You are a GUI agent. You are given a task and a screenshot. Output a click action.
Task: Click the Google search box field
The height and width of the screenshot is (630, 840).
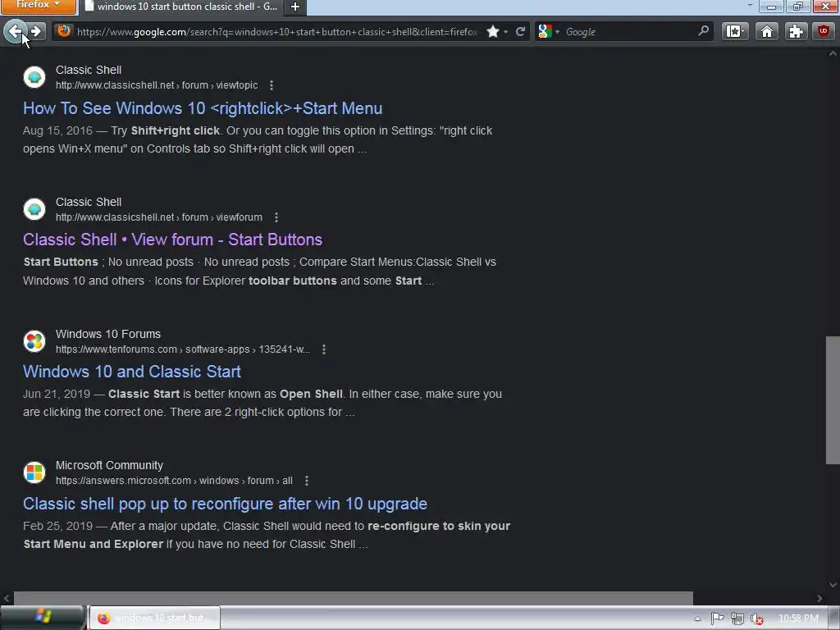coord(629,32)
